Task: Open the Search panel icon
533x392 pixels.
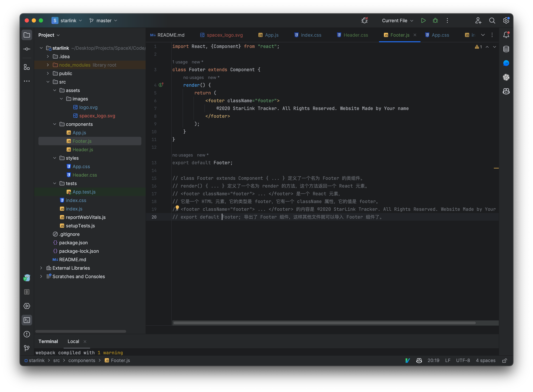Action: [492, 21]
